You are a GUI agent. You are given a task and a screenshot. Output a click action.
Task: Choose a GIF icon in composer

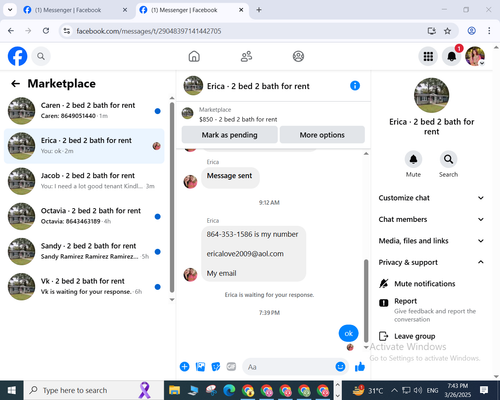(231, 367)
